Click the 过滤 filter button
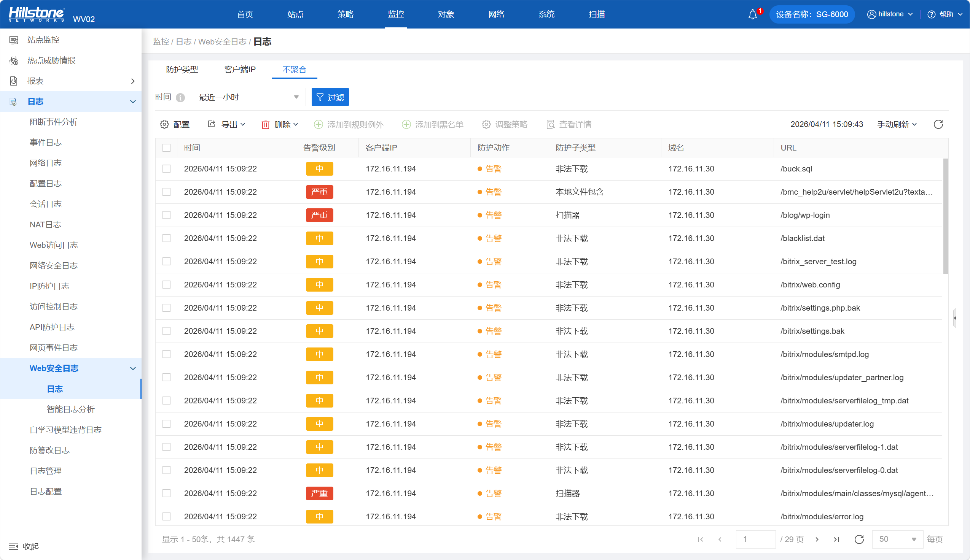 pyautogui.click(x=330, y=97)
